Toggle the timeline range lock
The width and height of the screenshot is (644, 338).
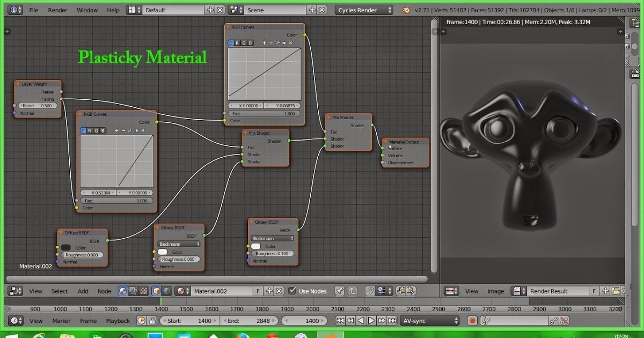pyautogui.click(x=152, y=321)
